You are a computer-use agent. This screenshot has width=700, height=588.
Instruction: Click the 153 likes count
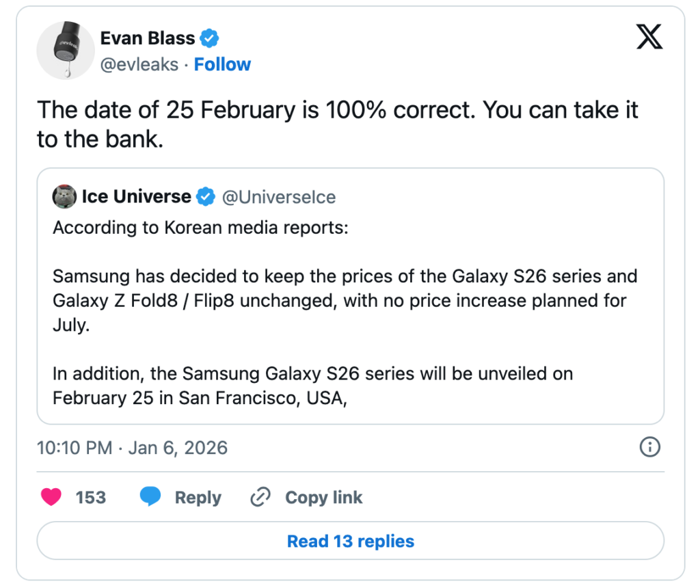pyautogui.click(x=91, y=498)
